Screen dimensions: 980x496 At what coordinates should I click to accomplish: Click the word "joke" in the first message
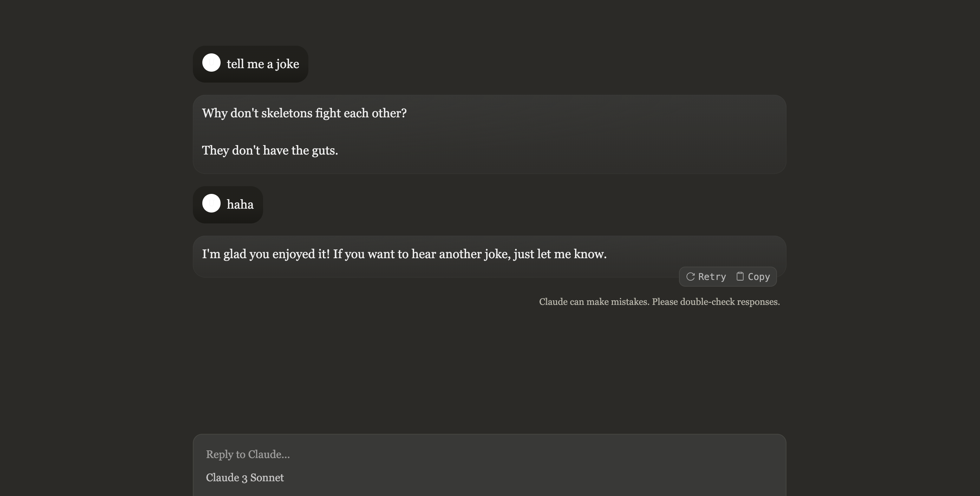(287, 64)
